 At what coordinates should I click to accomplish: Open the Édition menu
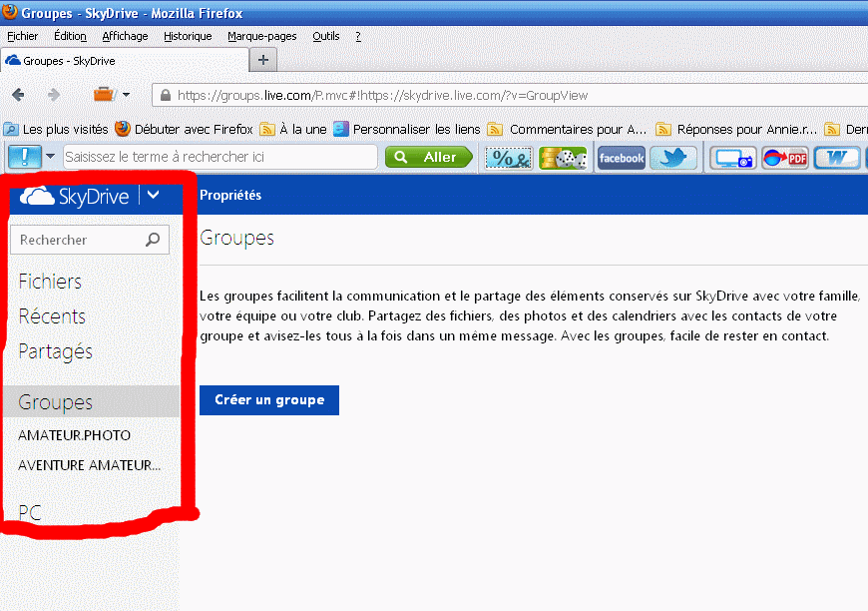[70, 36]
